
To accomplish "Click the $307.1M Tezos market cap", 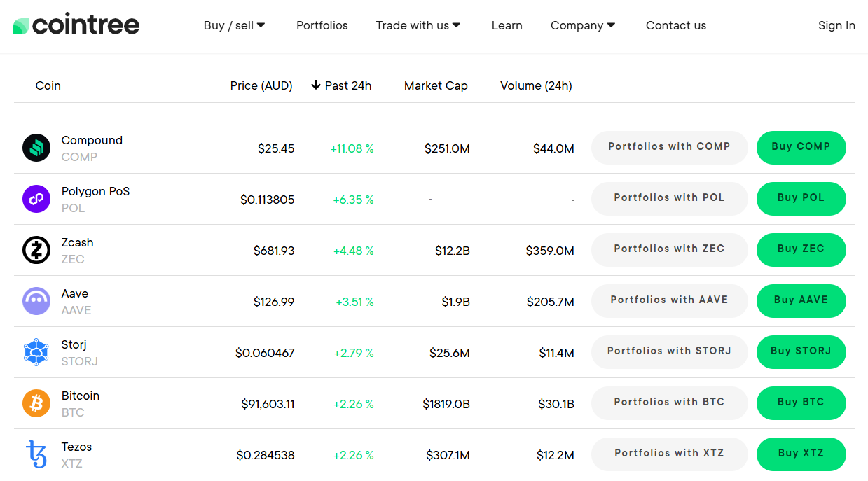I will click(x=448, y=455).
